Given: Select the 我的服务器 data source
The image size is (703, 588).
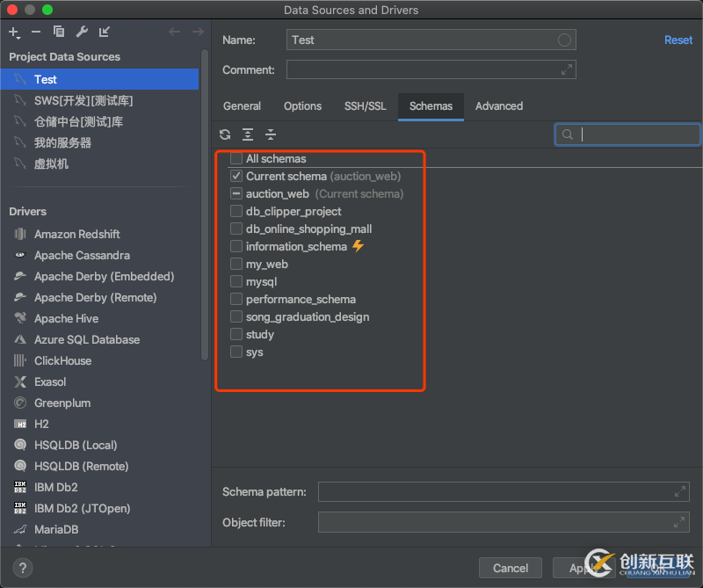Looking at the screenshot, I should pyautogui.click(x=99, y=142).
